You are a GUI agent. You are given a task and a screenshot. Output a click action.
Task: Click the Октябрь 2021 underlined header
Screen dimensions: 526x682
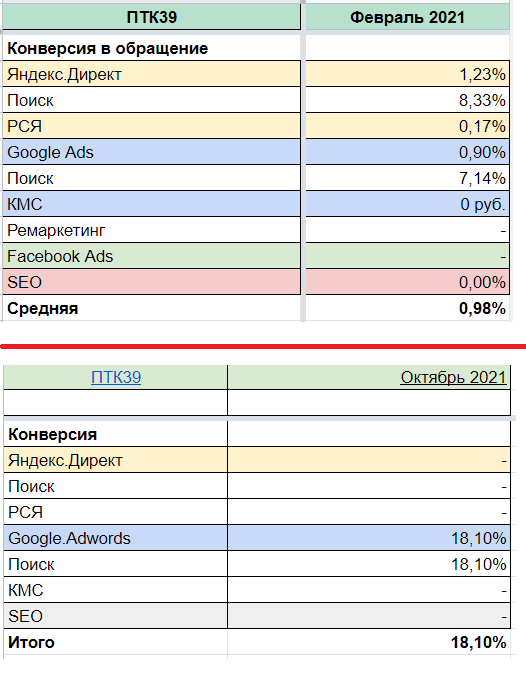coord(453,377)
